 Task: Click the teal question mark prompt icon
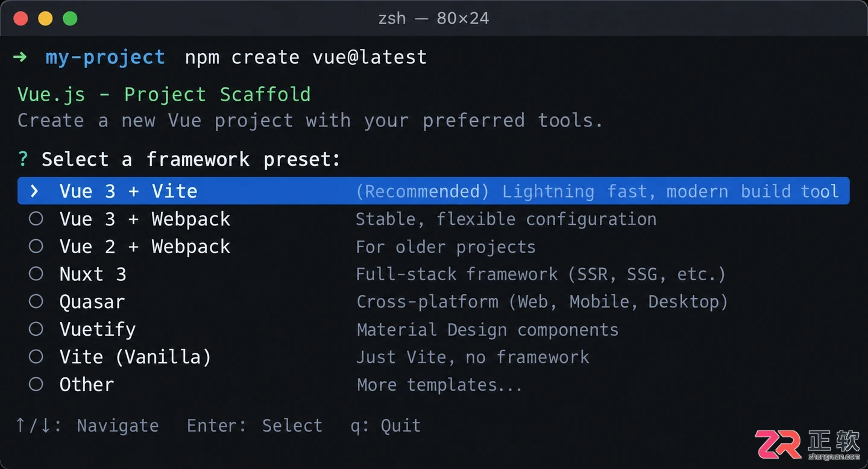click(x=23, y=160)
